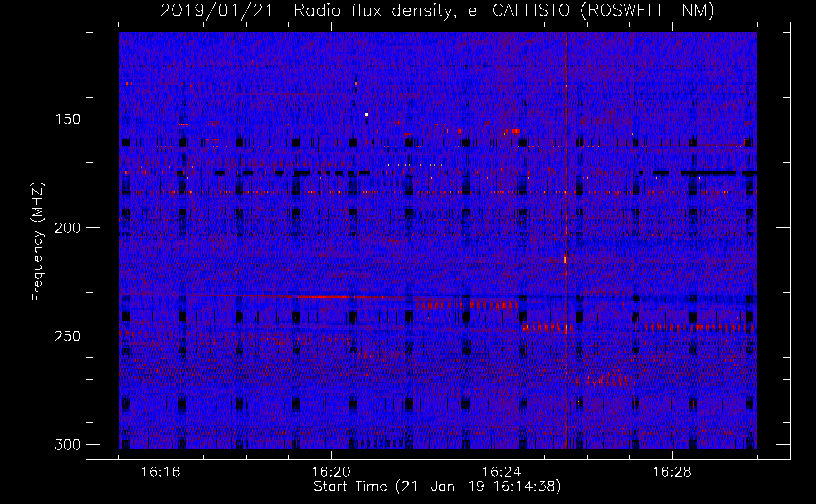Click the 150 frequency tick label
Image resolution: width=816 pixels, height=504 pixels.
[68, 119]
